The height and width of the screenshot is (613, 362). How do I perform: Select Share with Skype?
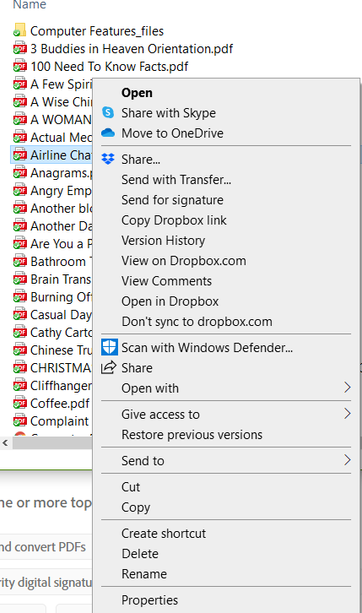(x=168, y=113)
